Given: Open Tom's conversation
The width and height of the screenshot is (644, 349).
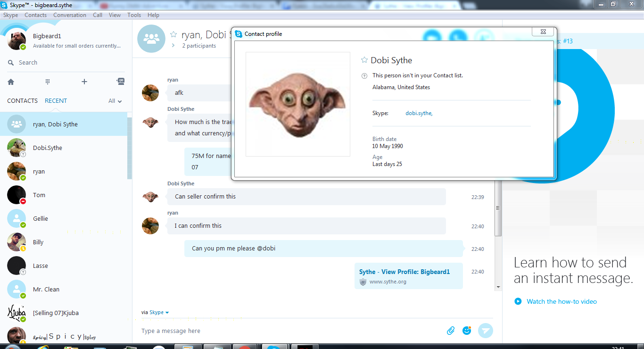Looking at the screenshot, I should (64, 195).
